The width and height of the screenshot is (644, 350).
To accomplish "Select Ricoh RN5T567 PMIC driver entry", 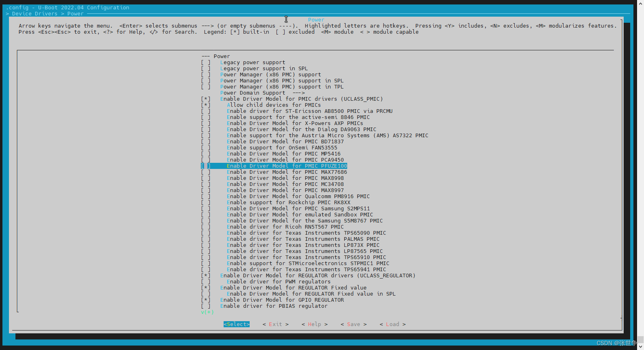I will [x=285, y=227].
